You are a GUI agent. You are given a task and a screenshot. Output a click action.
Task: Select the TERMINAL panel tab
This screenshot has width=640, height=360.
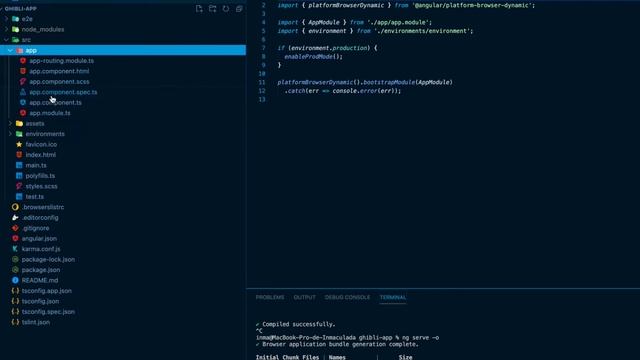393,297
